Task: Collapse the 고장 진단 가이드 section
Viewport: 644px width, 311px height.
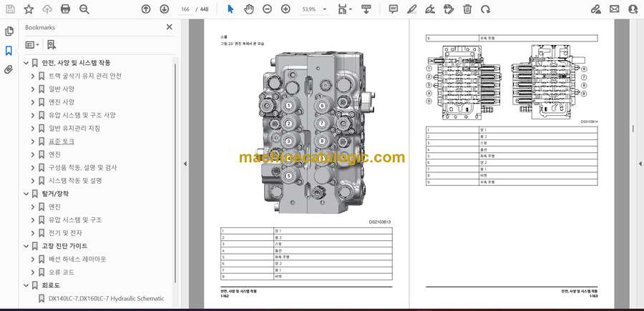Action: 26,246
